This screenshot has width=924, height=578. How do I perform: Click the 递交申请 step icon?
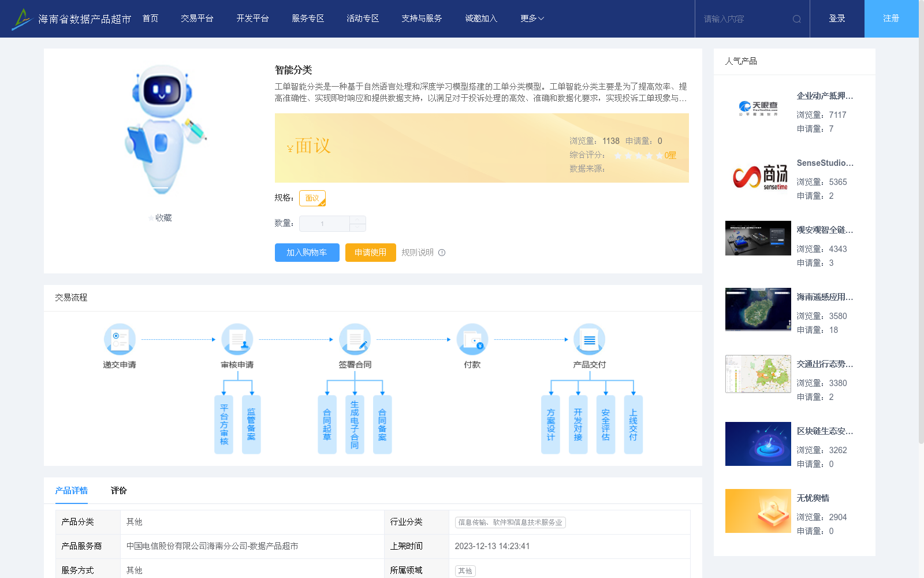[120, 339]
